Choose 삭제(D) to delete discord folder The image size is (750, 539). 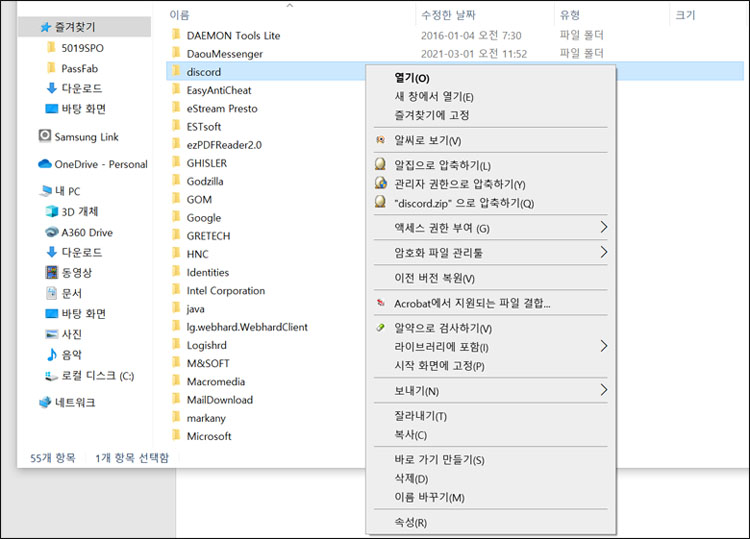point(411,478)
